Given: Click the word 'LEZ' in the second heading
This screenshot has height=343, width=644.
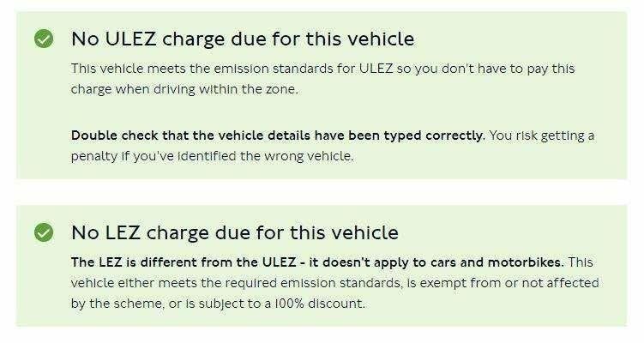Looking at the screenshot, I should [123, 232].
